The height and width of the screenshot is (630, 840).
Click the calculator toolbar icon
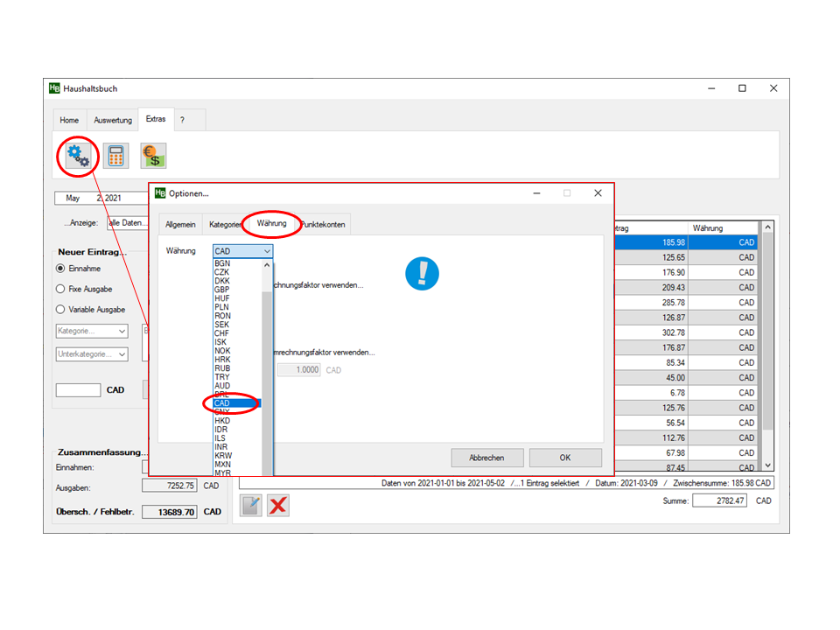pos(115,156)
